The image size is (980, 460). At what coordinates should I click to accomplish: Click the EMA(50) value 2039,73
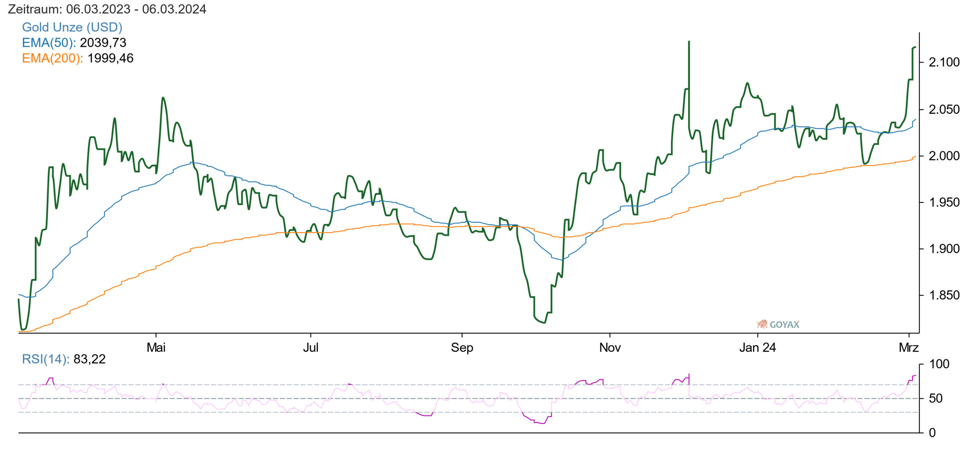point(103,43)
